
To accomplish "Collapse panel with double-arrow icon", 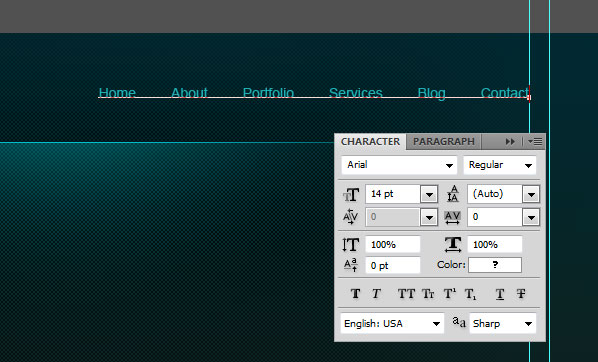I will [x=510, y=142].
